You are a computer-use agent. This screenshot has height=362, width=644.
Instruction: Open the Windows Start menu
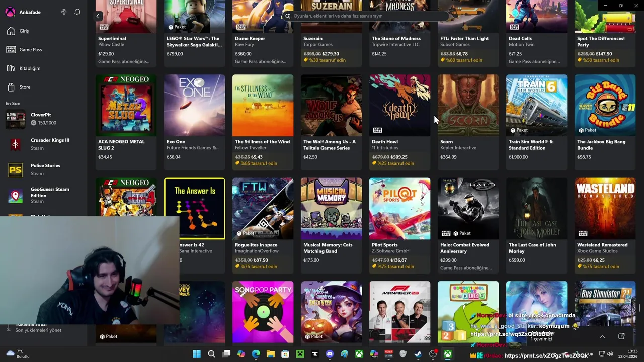click(x=197, y=354)
